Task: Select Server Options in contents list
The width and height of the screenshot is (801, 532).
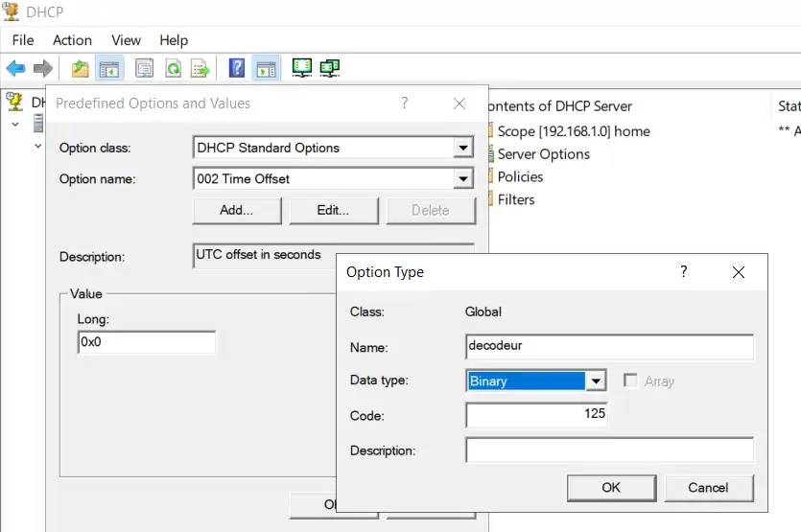Action: pyautogui.click(x=543, y=154)
